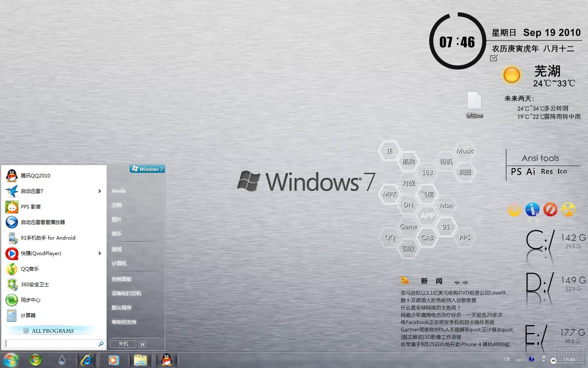The image size is (588, 368).
Task: Open 计算器 from the Start menu list
Action: tap(53, 315)
